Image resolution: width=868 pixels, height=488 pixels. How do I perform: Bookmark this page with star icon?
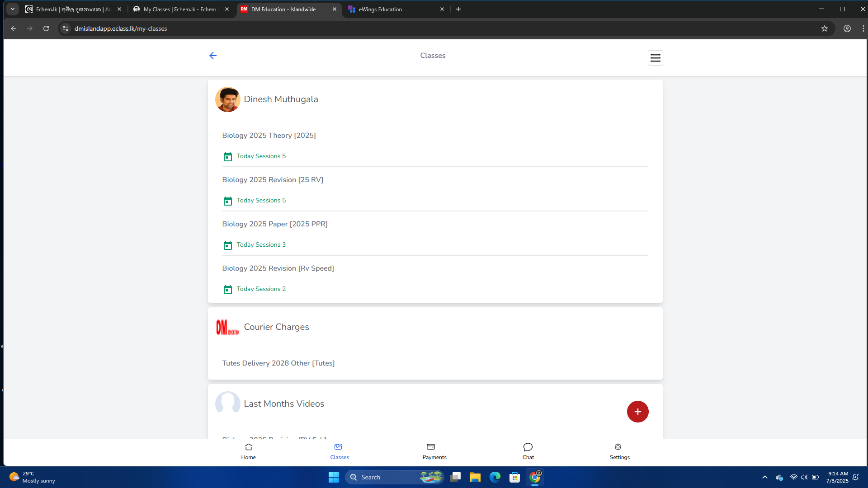point(825,28)
